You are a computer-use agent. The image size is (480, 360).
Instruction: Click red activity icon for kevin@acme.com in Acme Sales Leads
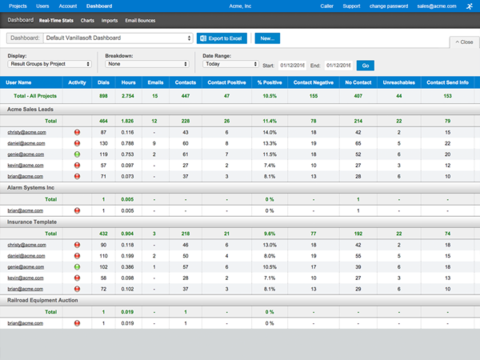click(77, 165)
